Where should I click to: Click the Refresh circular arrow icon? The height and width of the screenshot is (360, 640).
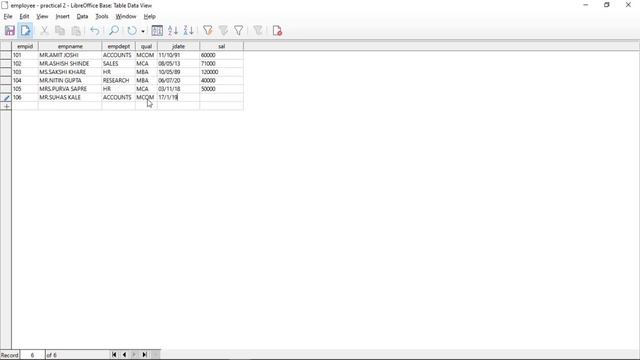pyautogui.click(x=132, y=31)
